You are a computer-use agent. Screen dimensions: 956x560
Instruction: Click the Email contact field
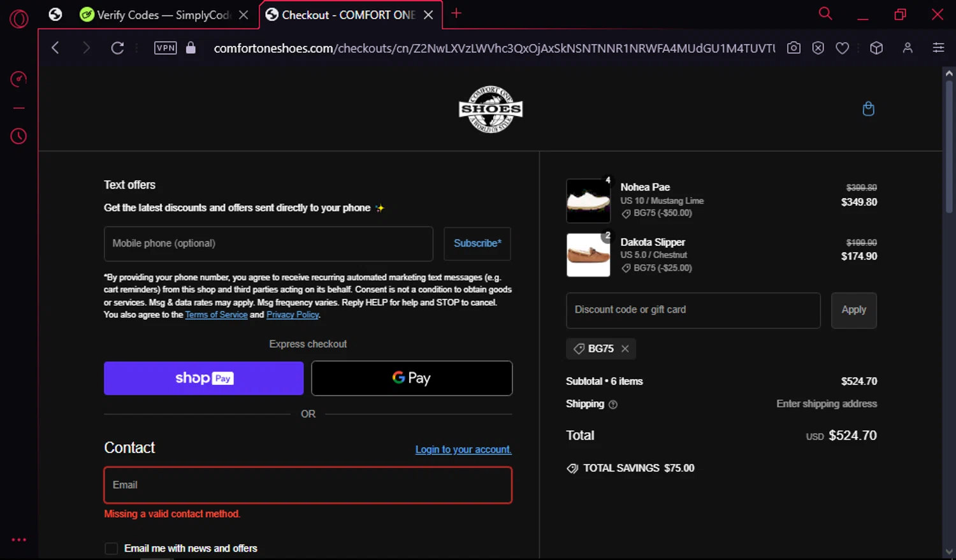308,485
